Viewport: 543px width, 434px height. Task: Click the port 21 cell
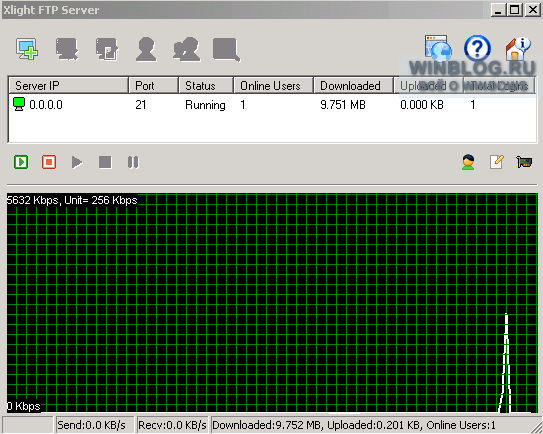(141, 105)
